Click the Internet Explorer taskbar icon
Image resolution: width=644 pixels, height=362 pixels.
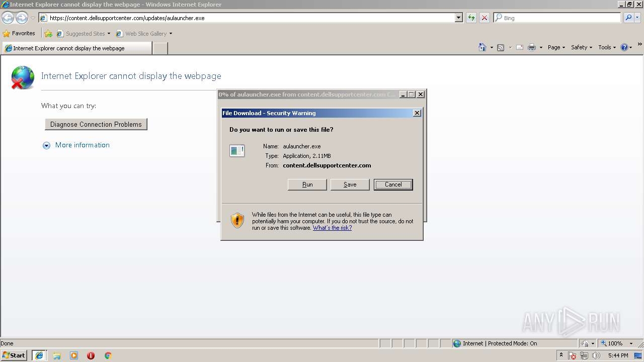pyautogui.click(x=39, y=355)
